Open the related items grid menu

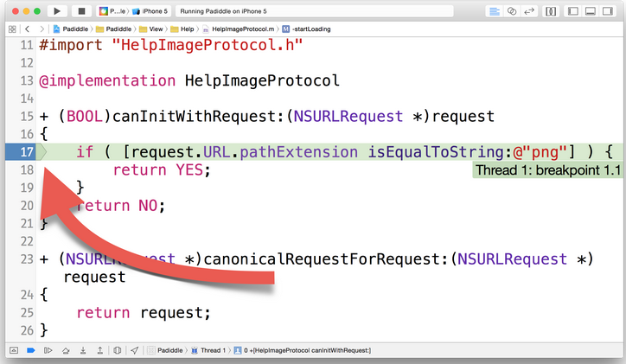click(x=12, y=29)
